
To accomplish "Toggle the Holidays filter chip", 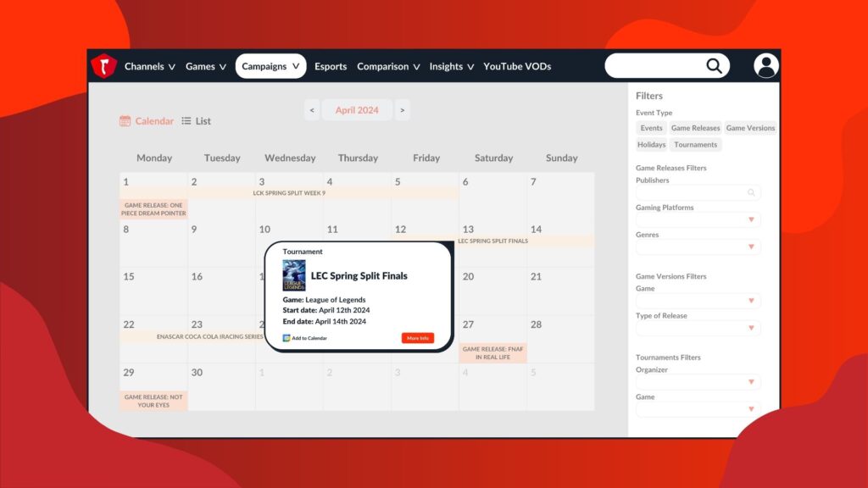I will [x=651, y=144].
